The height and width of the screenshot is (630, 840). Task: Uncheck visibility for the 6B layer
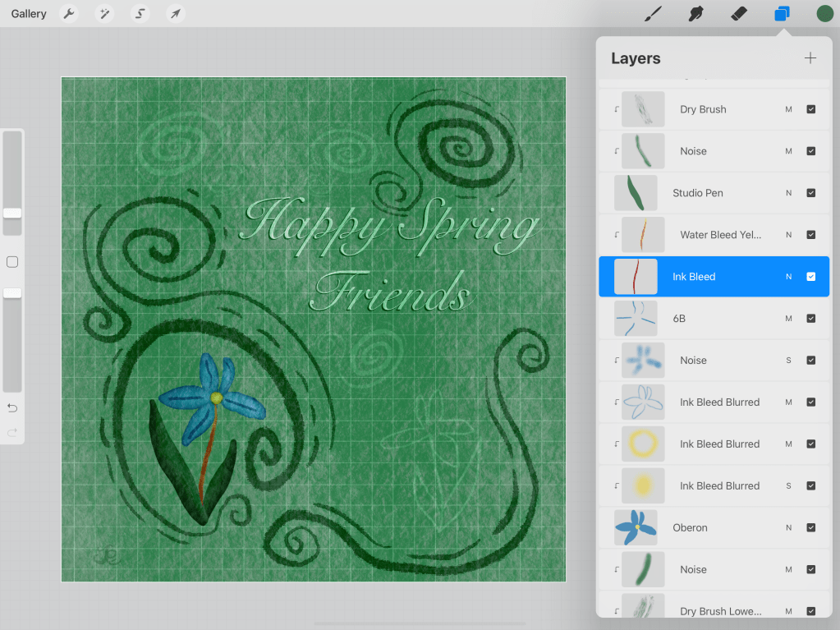point(811,319)
